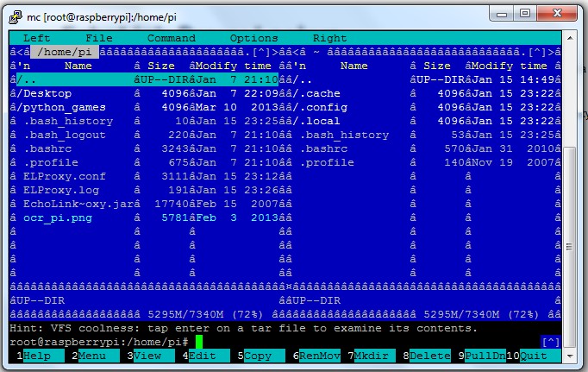Screen dimensions: 588x372
Task: Click the terminal scrollbar down arrow
Action: [x=570, y=356]
